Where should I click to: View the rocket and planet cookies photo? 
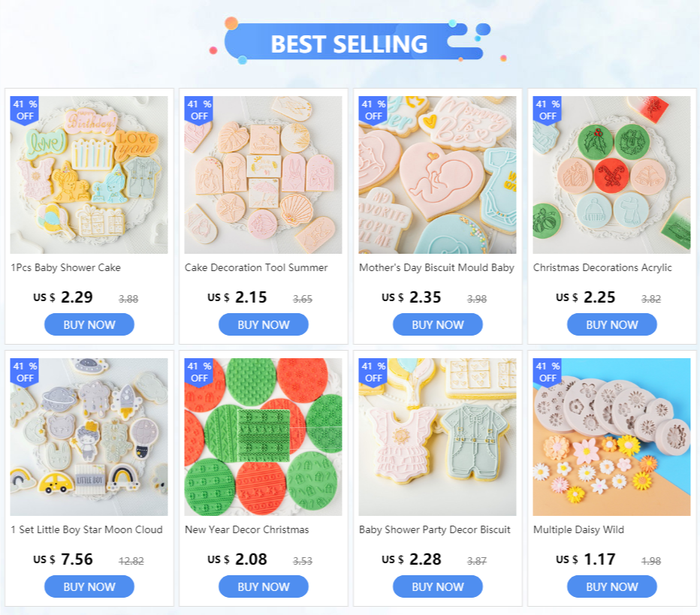[x=89, y=437]
